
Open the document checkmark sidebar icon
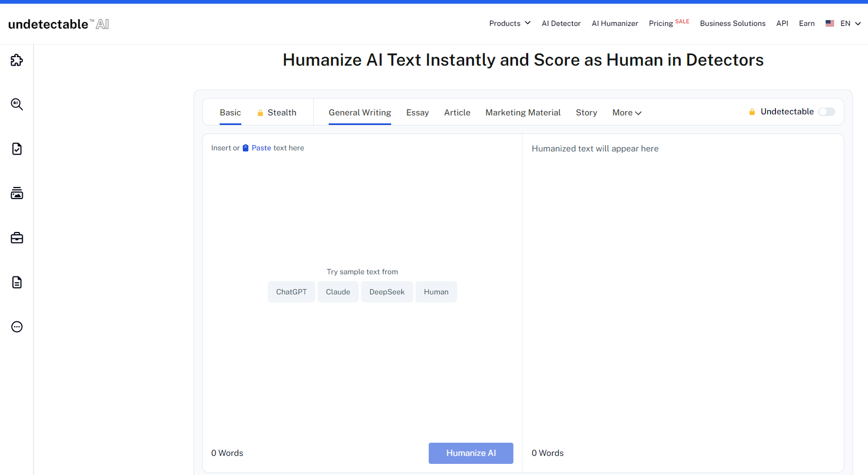(x=17, y=149)
